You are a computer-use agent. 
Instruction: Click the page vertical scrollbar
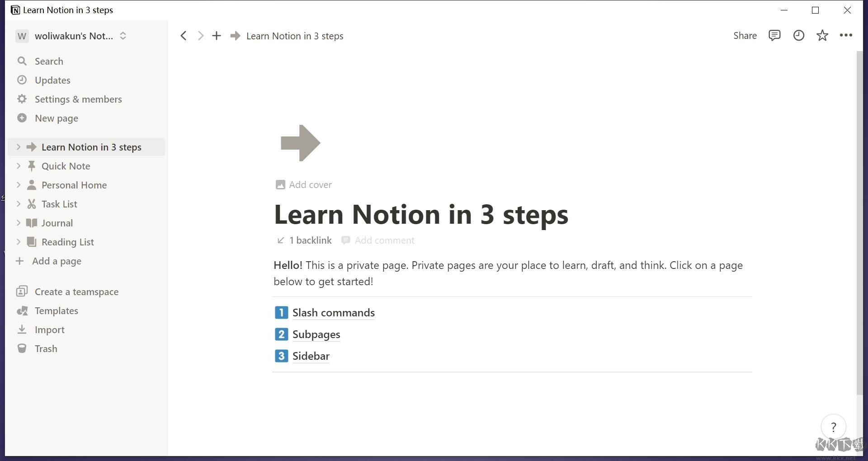click(860, 222)
